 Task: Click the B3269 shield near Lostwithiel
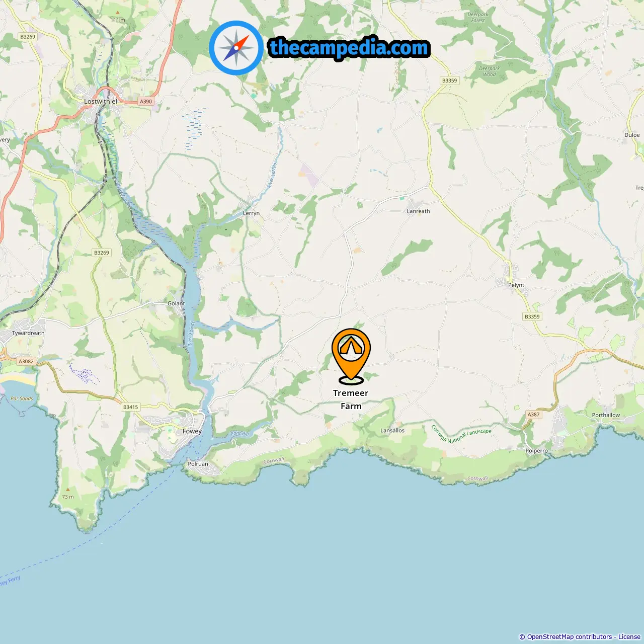point(28,37)
